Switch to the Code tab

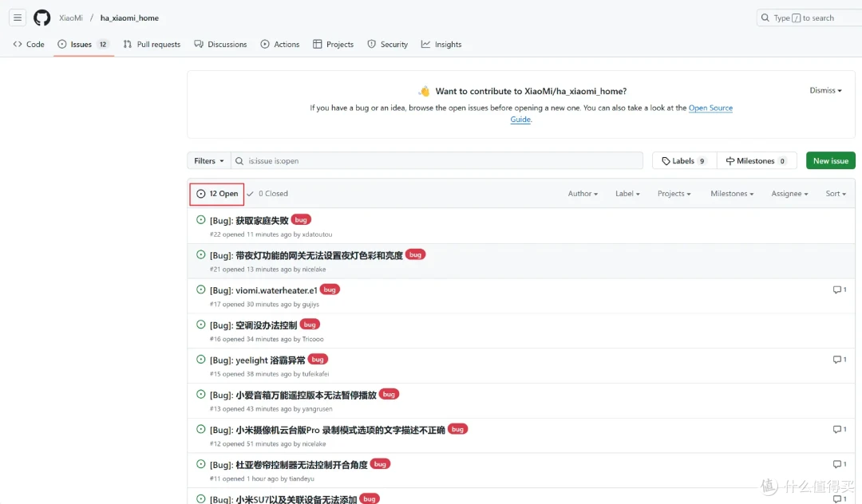click(x=29, y=44)
